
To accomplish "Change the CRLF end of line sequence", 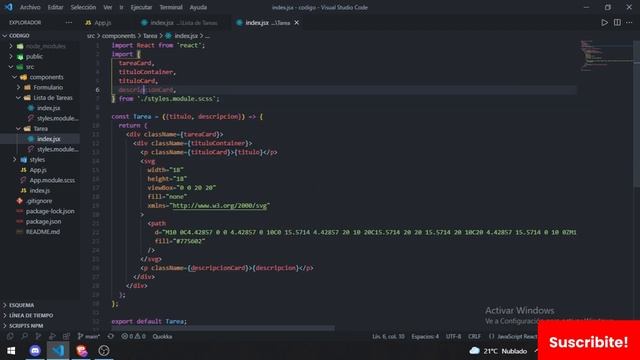I will click(474, 336).
